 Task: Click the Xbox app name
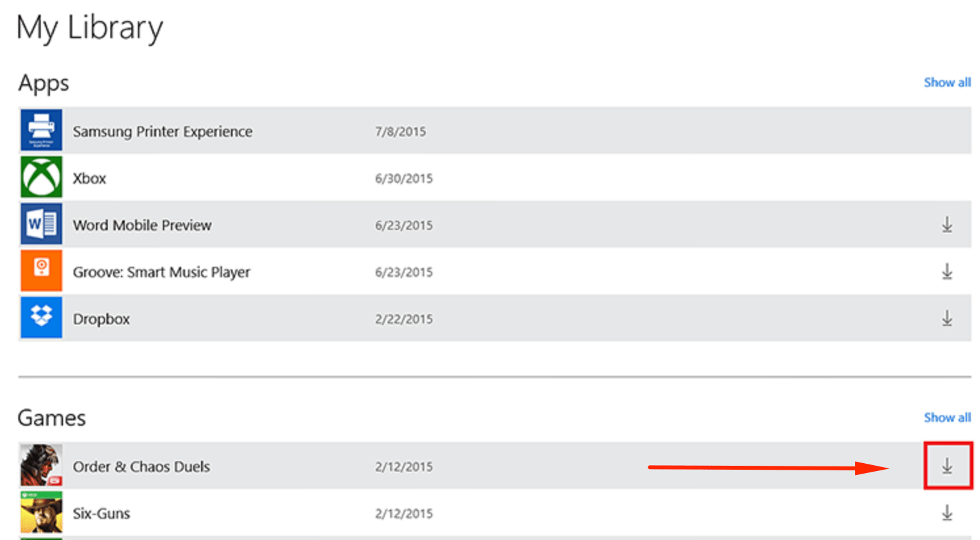click(89, 178)
